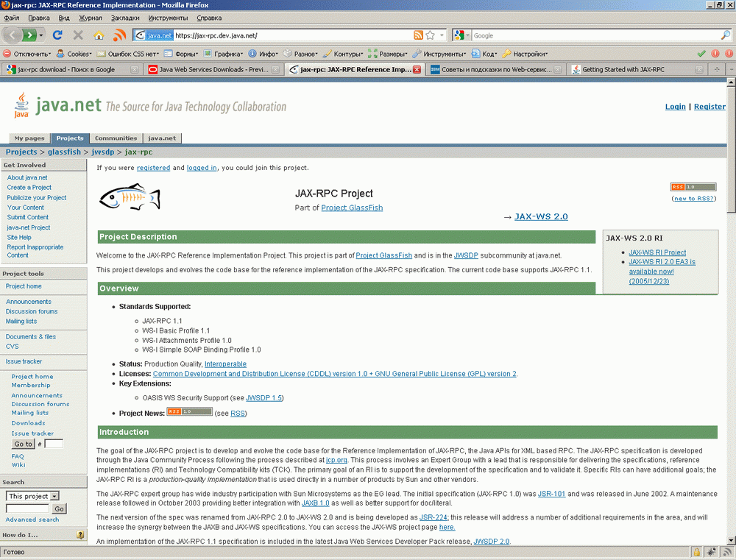Switch to the jax-rpc download Google tab
The width and height of the screenshot is (736, 560).
click(x=71, y=69)
